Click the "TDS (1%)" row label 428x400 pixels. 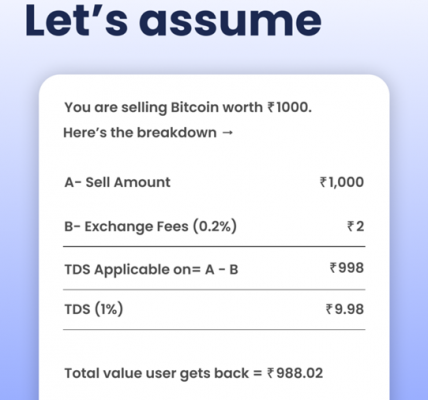coord(94,309)
